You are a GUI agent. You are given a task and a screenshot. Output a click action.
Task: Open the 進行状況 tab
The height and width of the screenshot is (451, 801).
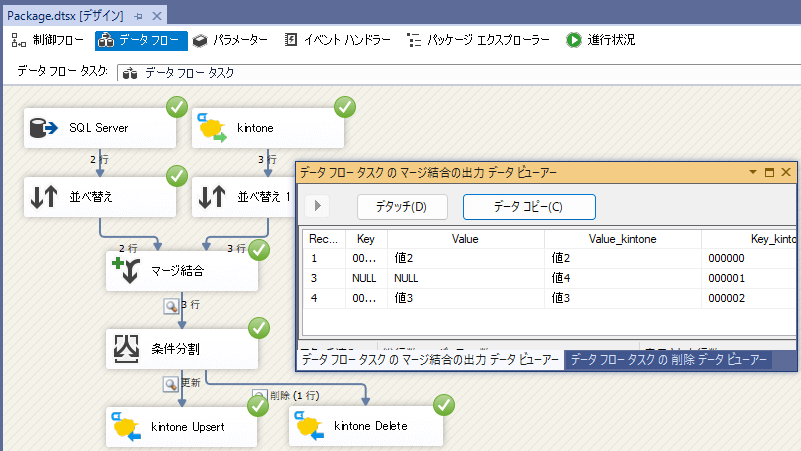click(601, 40)
